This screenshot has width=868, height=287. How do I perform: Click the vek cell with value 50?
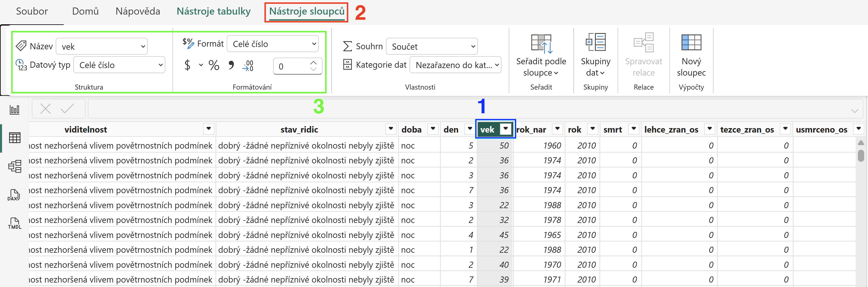[x=495, y=145]
